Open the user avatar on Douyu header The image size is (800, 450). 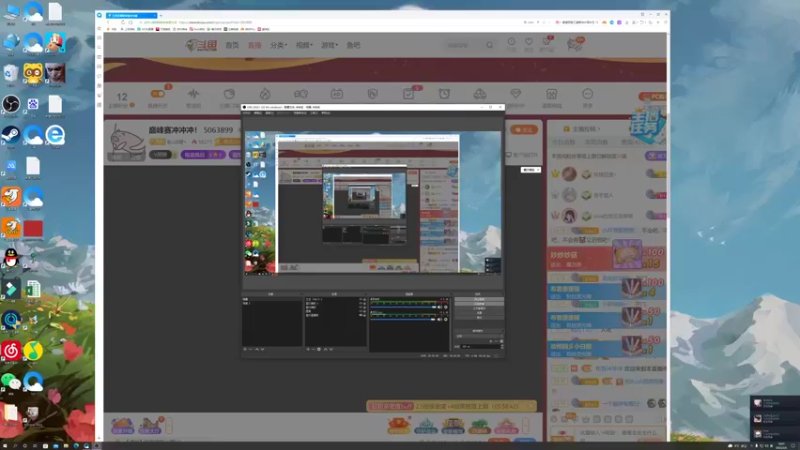[575, 44]
